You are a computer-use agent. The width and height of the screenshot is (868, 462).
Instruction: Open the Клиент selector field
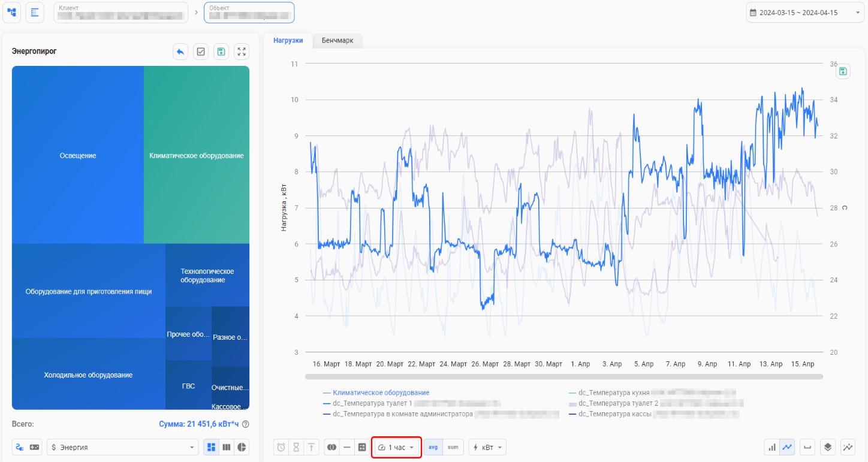[x=120, y=13]
